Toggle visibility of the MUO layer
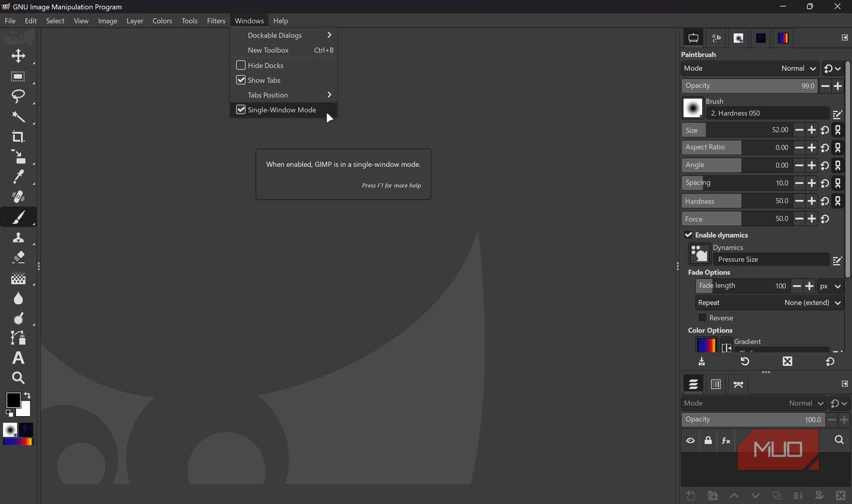Viewport: 852px width, 504px height. coord(690,440)
